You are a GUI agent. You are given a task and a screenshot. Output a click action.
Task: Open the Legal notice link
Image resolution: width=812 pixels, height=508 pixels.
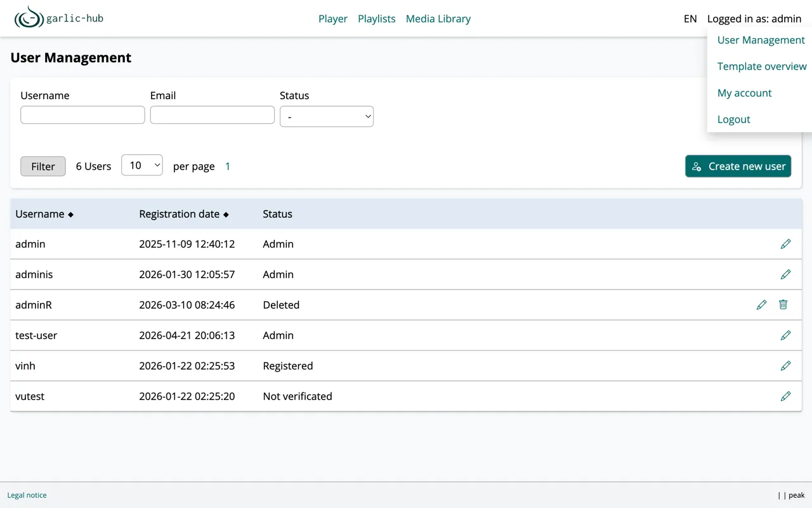tap(27, 495)
